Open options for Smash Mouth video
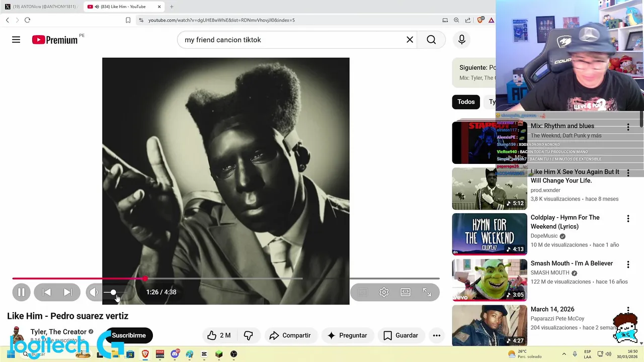Image resolution: width=644 pixels, height=362 pixels. coord(628,264)
